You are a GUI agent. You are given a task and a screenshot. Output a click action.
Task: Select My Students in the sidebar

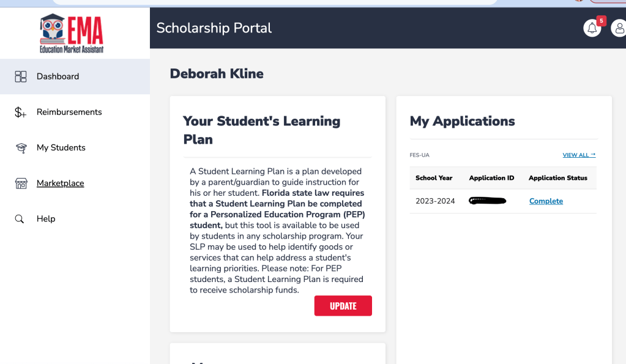(x=61, y=147)
